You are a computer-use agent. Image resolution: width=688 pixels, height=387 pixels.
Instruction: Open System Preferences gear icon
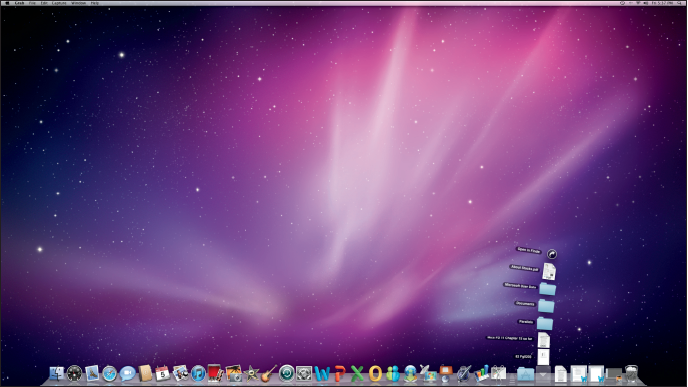[x=304, y=374]
